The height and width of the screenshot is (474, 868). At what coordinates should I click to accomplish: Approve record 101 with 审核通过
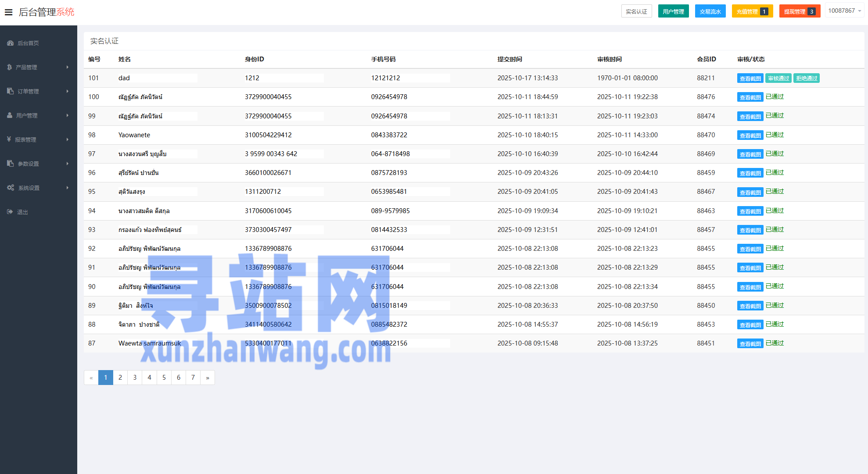778,78
